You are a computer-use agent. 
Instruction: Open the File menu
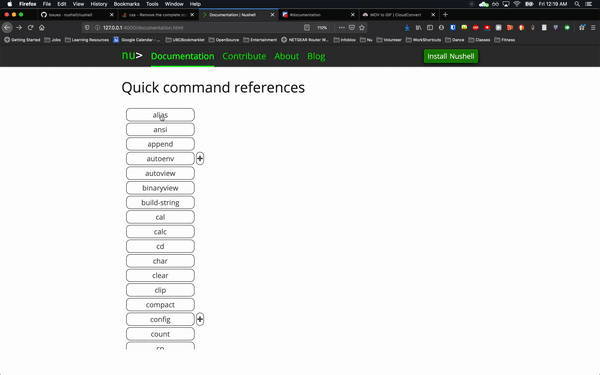pyautogui.click(x=47, y=4)
